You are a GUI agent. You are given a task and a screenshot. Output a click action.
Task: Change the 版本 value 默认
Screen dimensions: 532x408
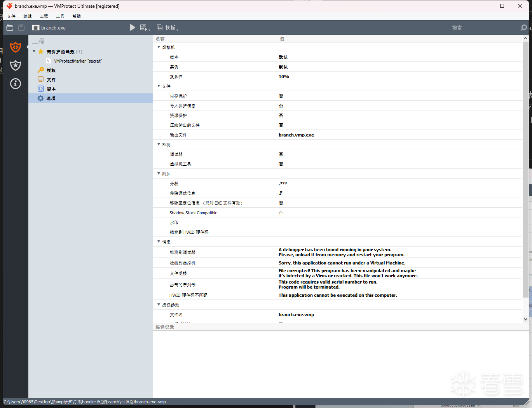(283, 57)
